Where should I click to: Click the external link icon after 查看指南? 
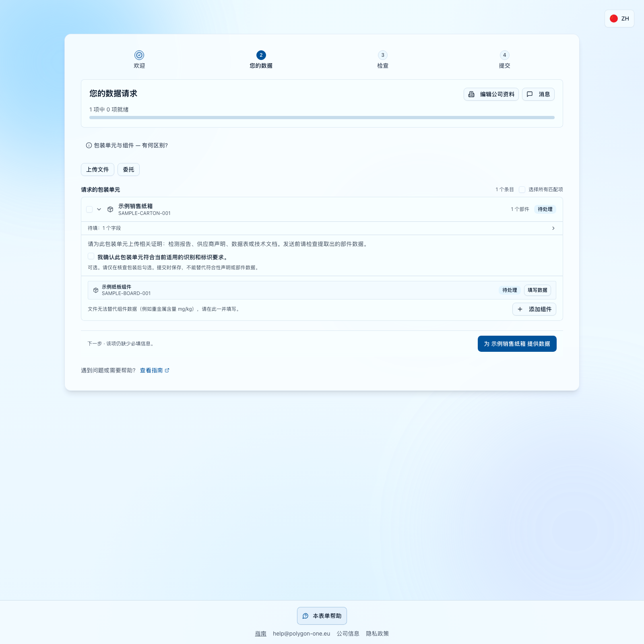click(167, 370)
